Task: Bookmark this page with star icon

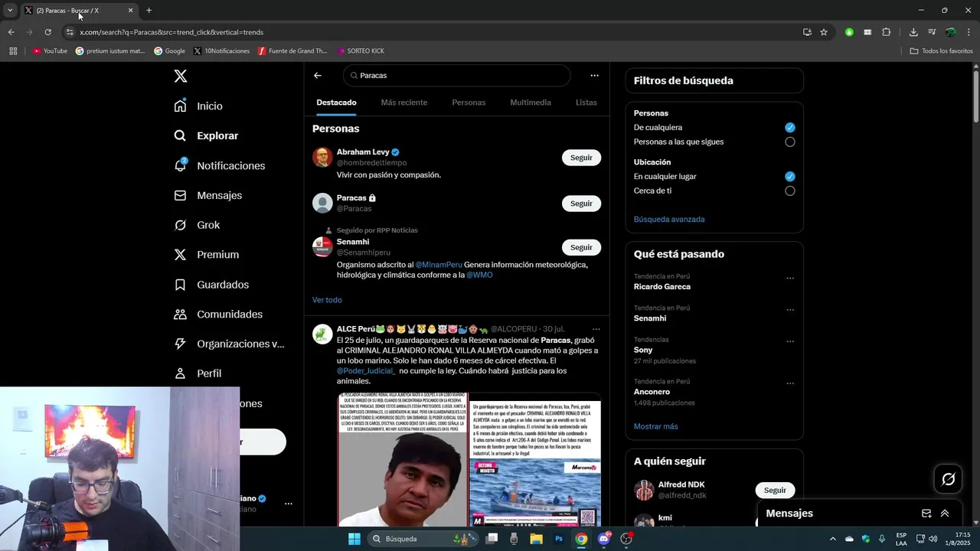Action: (824, 32)
